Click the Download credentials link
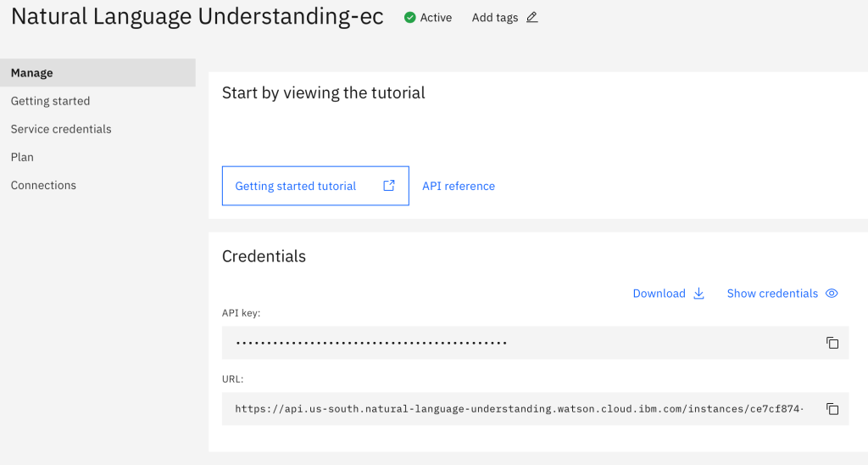The image size is (868, 465). [x=659, y=294]
